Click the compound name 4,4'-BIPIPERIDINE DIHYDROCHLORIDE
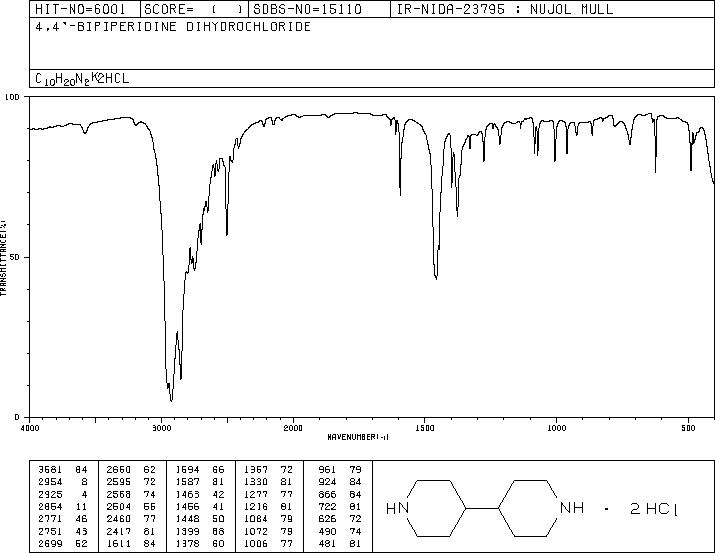 [x=173, y=26]
